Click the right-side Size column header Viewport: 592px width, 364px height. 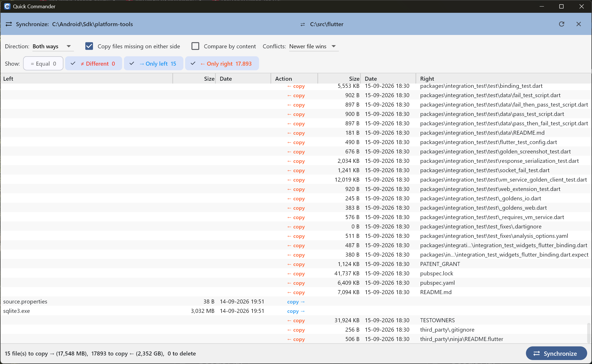339,79
